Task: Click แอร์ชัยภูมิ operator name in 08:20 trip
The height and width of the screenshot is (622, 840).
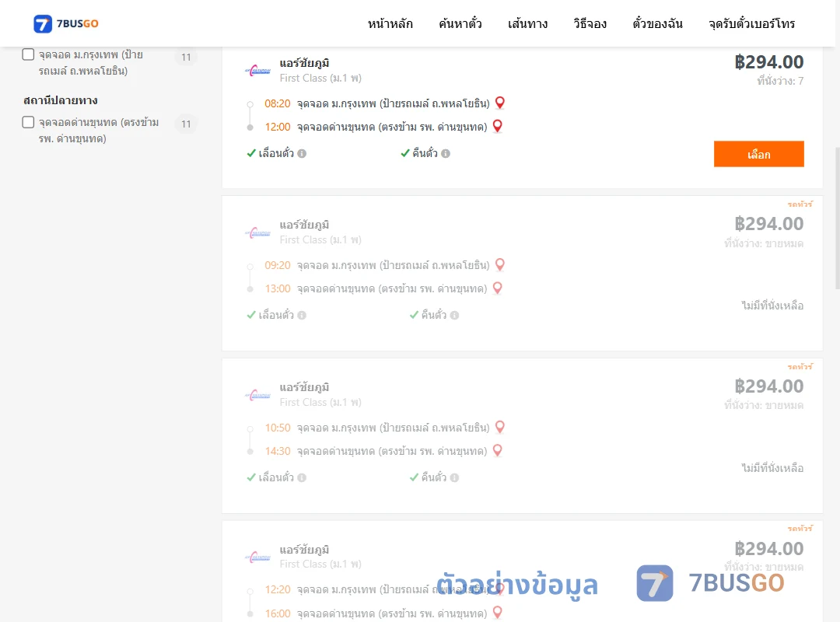Action: coord(304,63)
